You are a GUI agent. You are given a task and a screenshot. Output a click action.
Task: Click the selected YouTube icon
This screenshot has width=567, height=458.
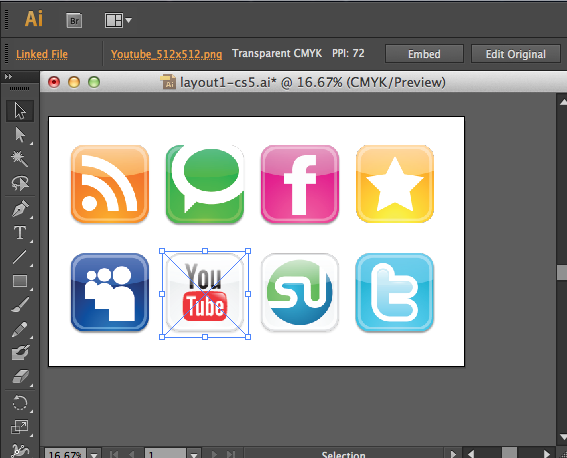pos(205,294)
